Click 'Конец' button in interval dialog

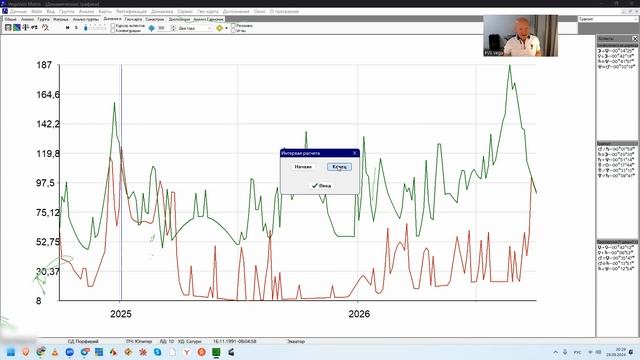(x=339, y=167)
